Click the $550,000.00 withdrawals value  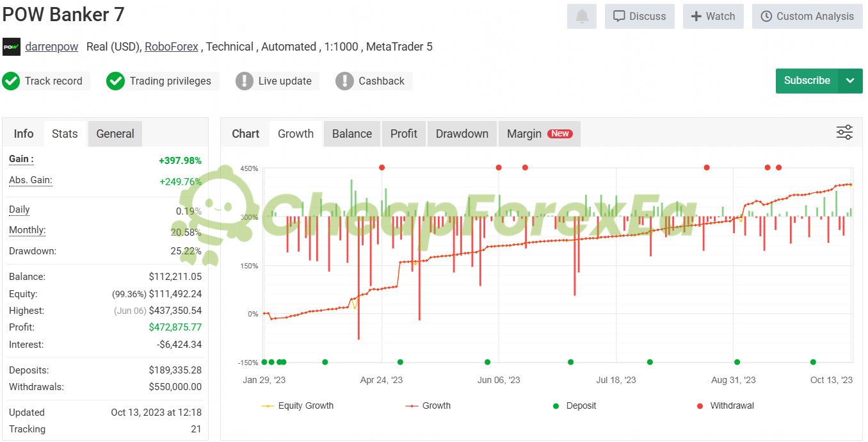tap(175, 387)
